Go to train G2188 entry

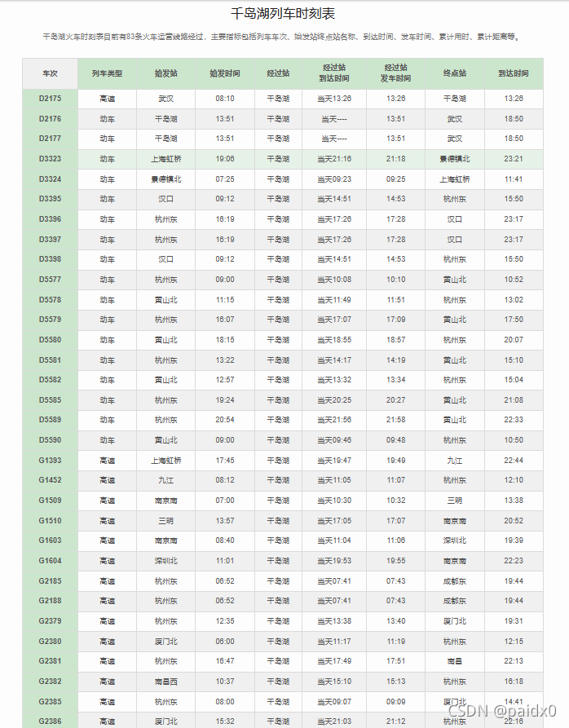(x=50, y=601)
